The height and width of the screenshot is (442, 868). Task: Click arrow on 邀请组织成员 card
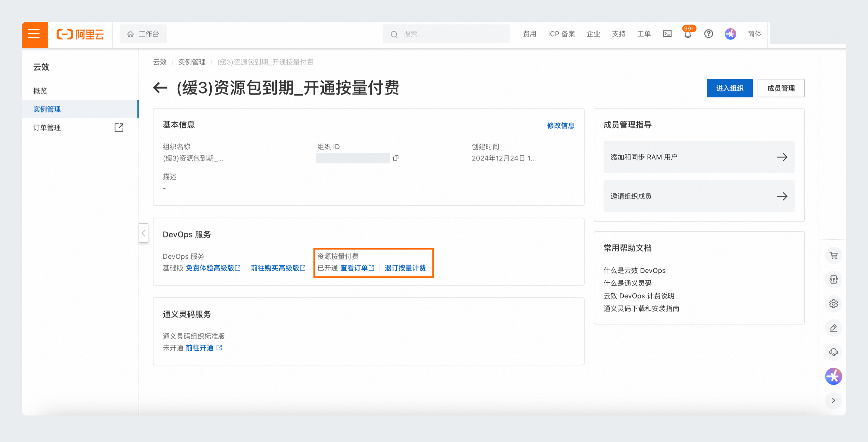pos(782,196)
